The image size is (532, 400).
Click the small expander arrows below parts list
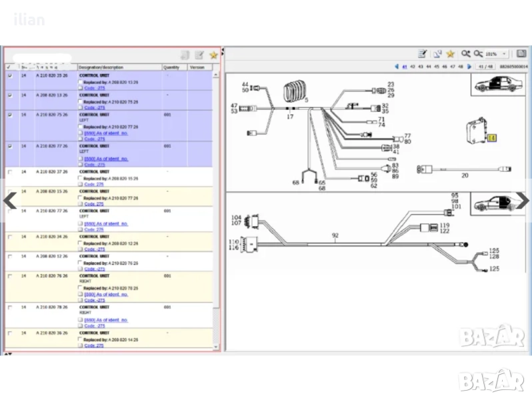[x=8, y=354]
